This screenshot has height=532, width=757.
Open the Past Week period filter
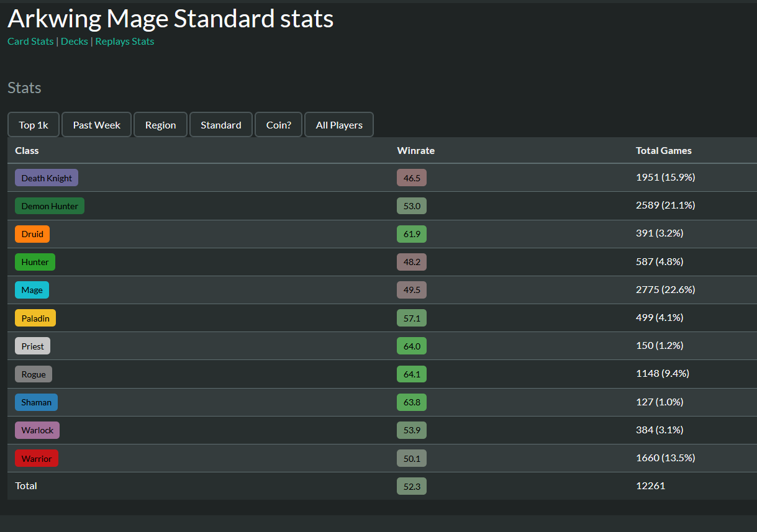97,125
